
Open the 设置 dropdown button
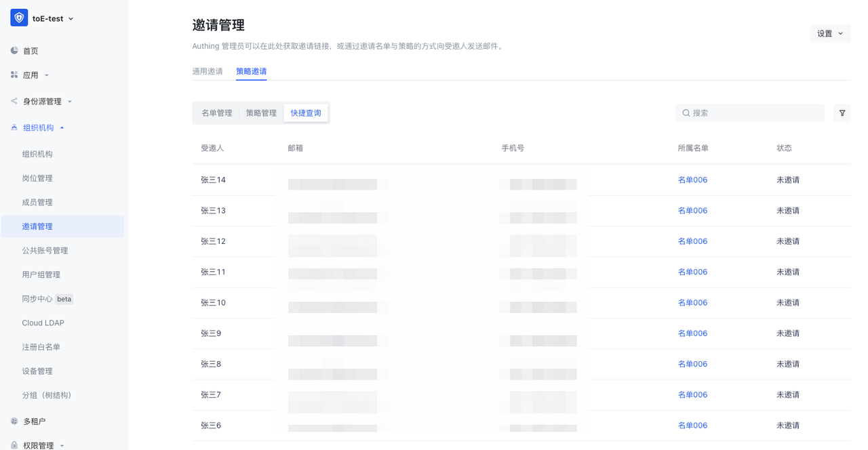click(x=830, y=33)
